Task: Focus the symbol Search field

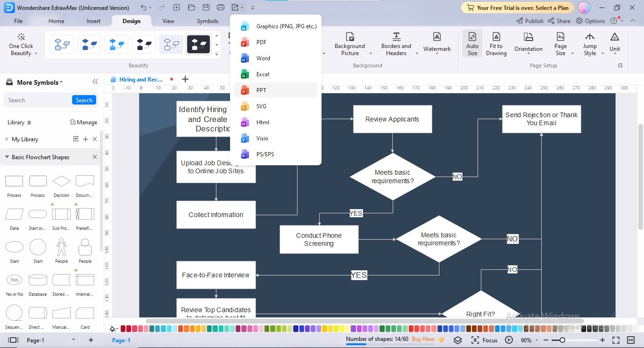Action: pos(38,100)
